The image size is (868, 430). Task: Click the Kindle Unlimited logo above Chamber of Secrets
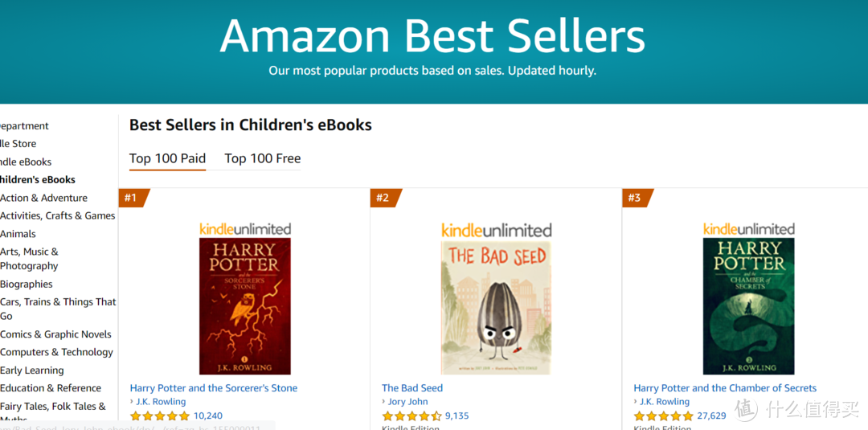tap(748, 229)
